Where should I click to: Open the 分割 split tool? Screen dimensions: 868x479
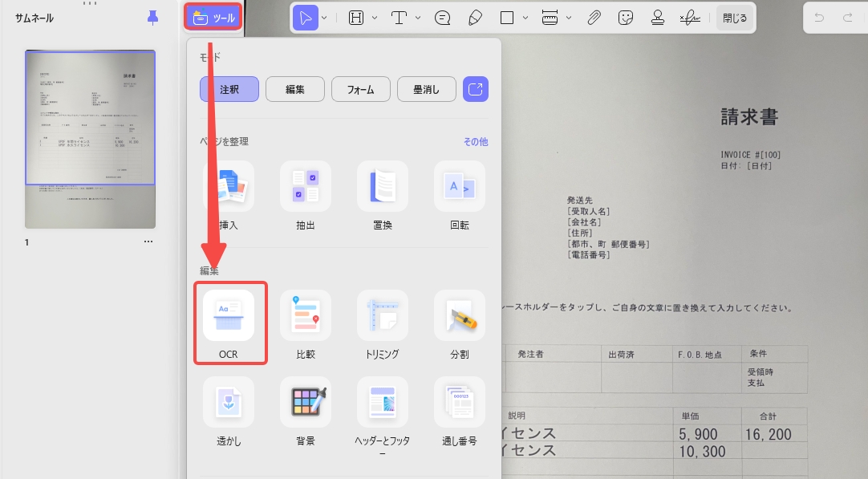[460, 324]
